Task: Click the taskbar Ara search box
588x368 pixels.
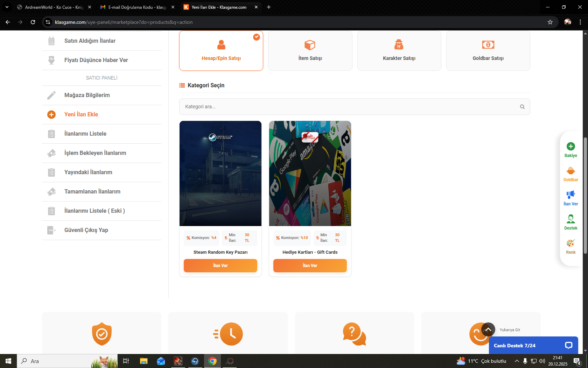Action: tap(67, 361)
